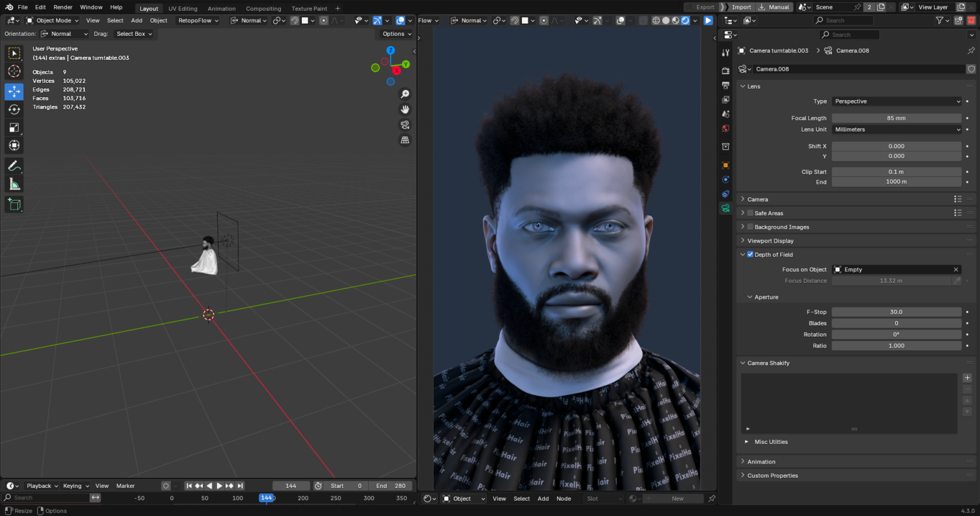Image resolution: width=980 pixels, height=516 pixels.
Task: Click the New button in the shader editor header
Action: tap(678, 498)
